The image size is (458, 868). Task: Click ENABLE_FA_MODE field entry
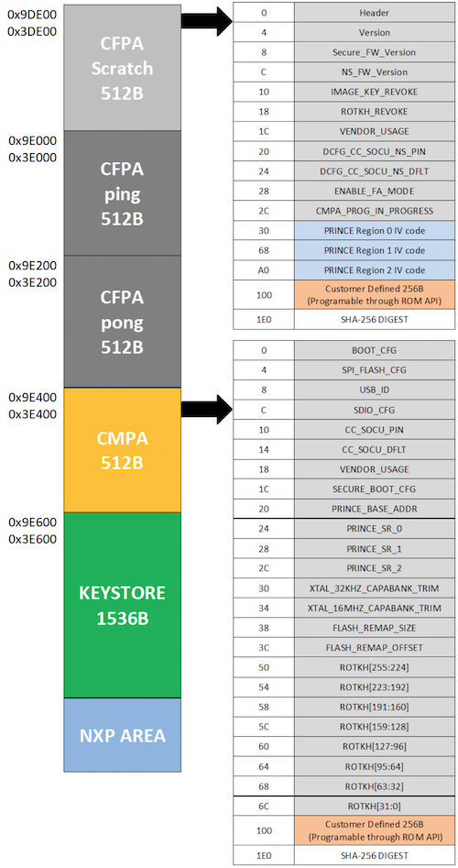pyautogui.click(x=375, y=191)
